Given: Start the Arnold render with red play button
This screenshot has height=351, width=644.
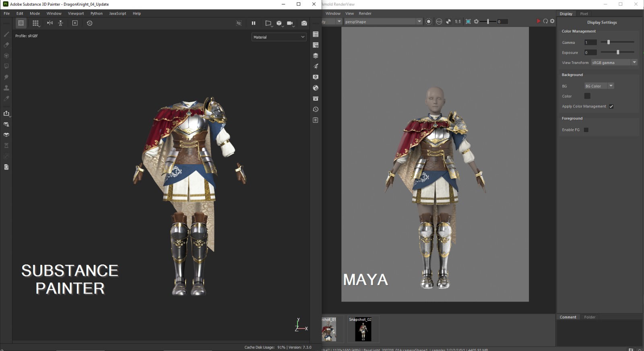Looking at the screenshot, I should click(539, 21).
